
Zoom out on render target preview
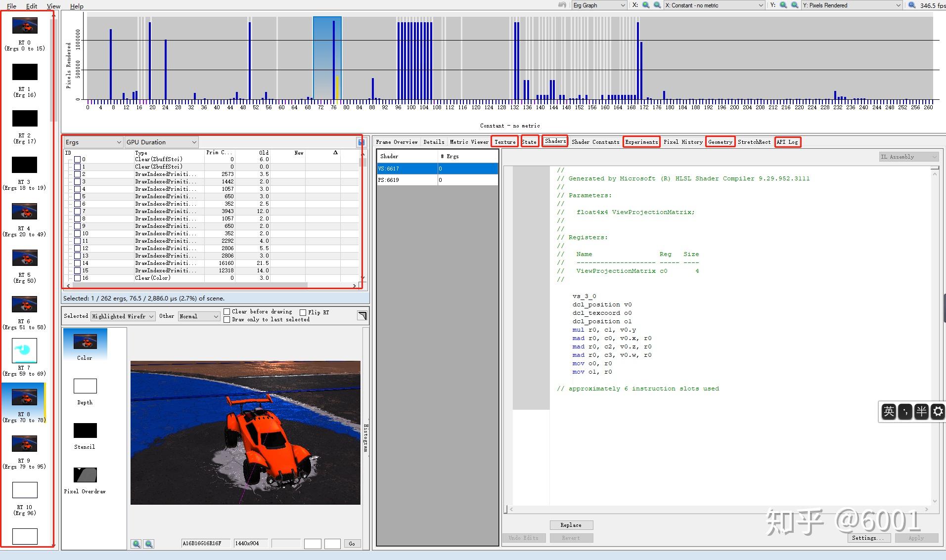click(149, 544)
